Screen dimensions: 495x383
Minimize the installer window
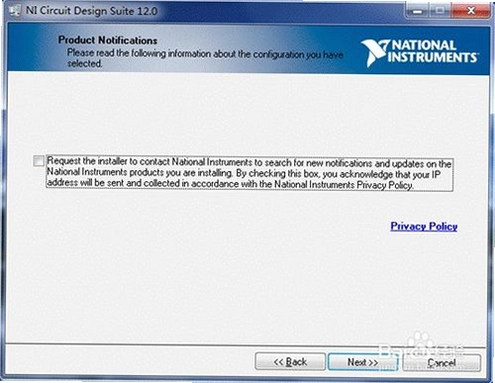pyautogui.click(x=417, y=12)
